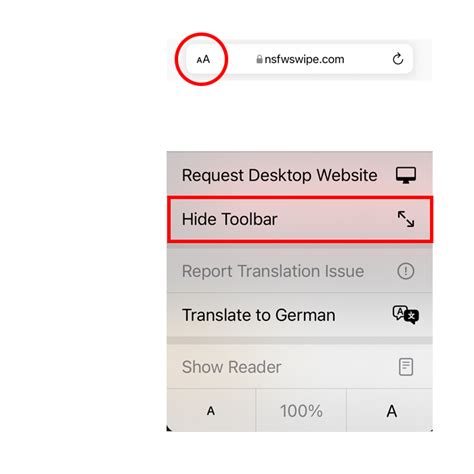Click the padlock icon beside the URL
The width and height of the screenshot is (474, 474).
tap(259, 59)
